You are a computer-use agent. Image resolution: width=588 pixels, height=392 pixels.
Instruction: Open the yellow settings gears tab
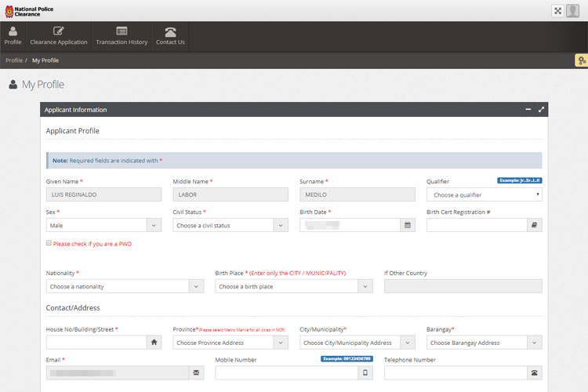tap(582, 60)
